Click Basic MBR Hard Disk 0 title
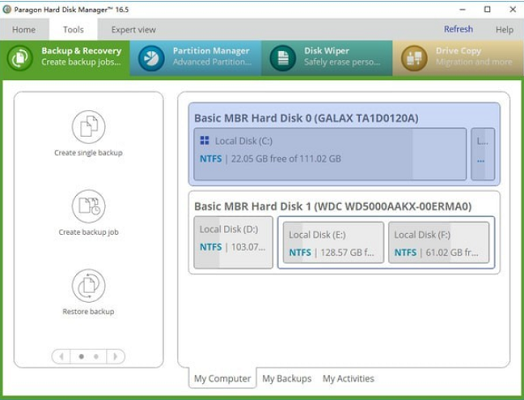524x400 pixels. tap(306, 118)
